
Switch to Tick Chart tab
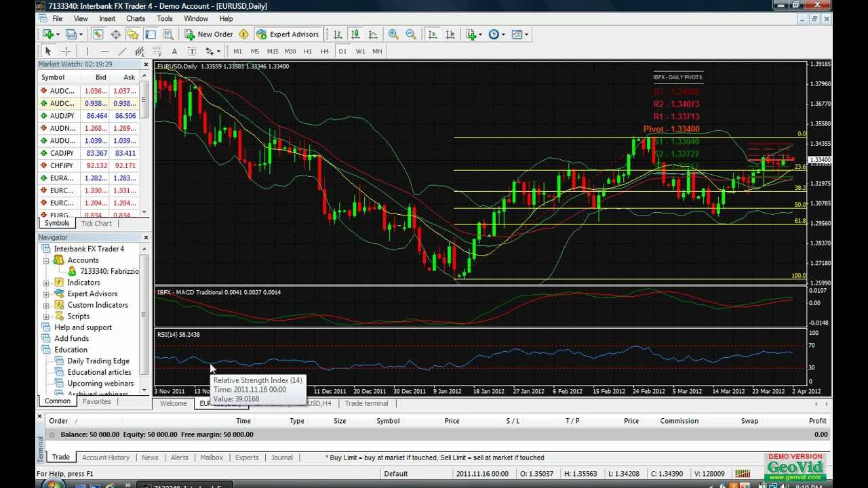click(x=96, y=223)
